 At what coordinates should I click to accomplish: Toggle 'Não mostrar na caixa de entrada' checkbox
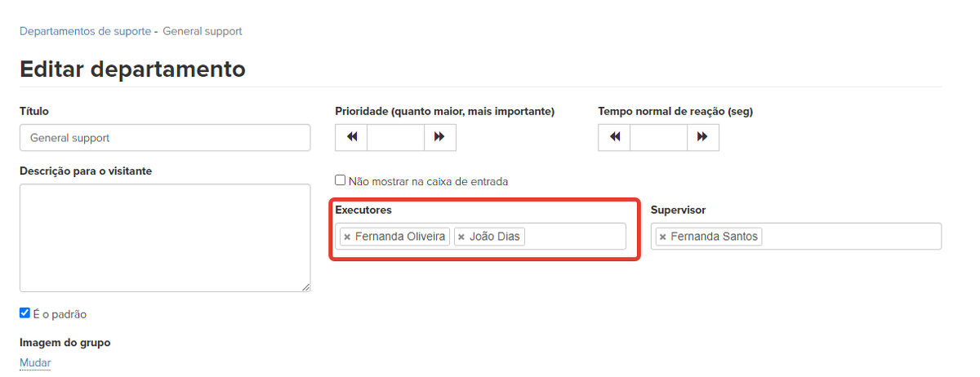point(341,180)
